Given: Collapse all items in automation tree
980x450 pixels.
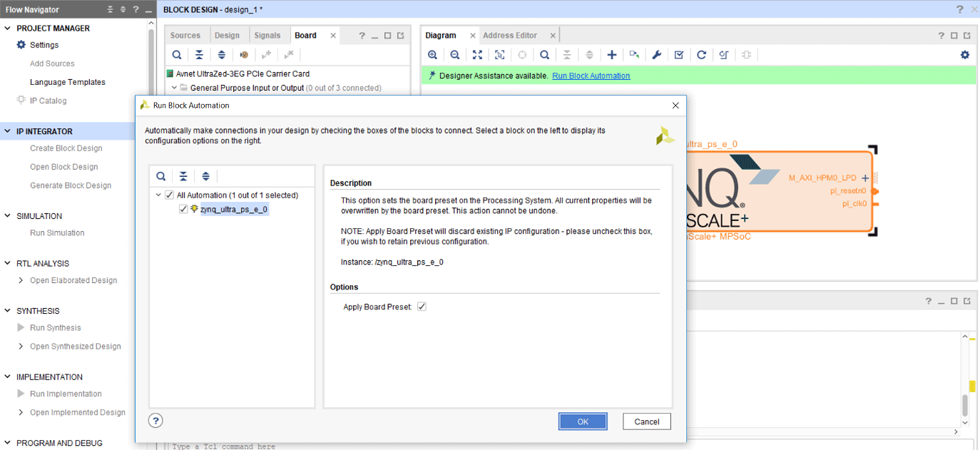Looking at the screenshot, I should (x=183, y=176).
